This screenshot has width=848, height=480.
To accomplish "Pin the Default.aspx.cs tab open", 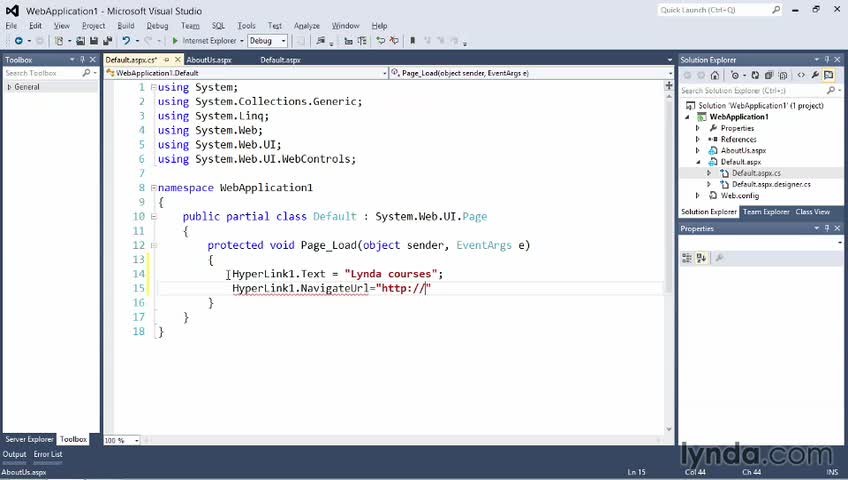I will [167, 60].
